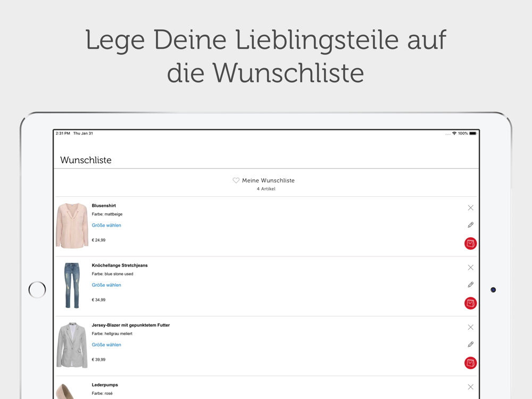Open the Jersey-Blazer product image
Viewport: 532px width, 399px height.
(72, 345)
